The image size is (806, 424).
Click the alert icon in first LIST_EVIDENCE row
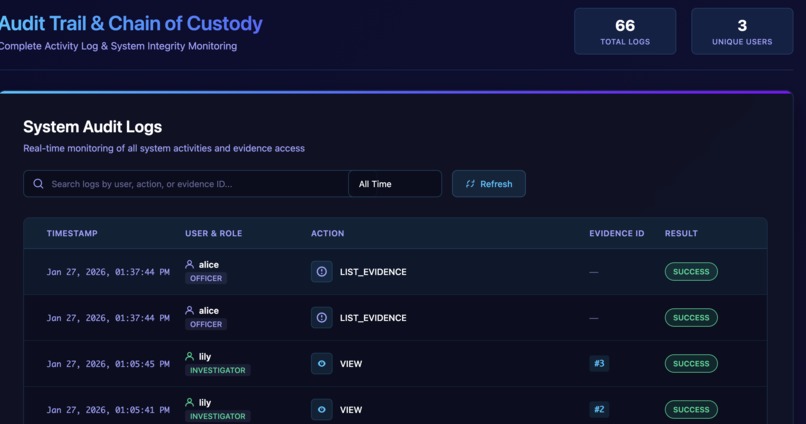point(322,271)
